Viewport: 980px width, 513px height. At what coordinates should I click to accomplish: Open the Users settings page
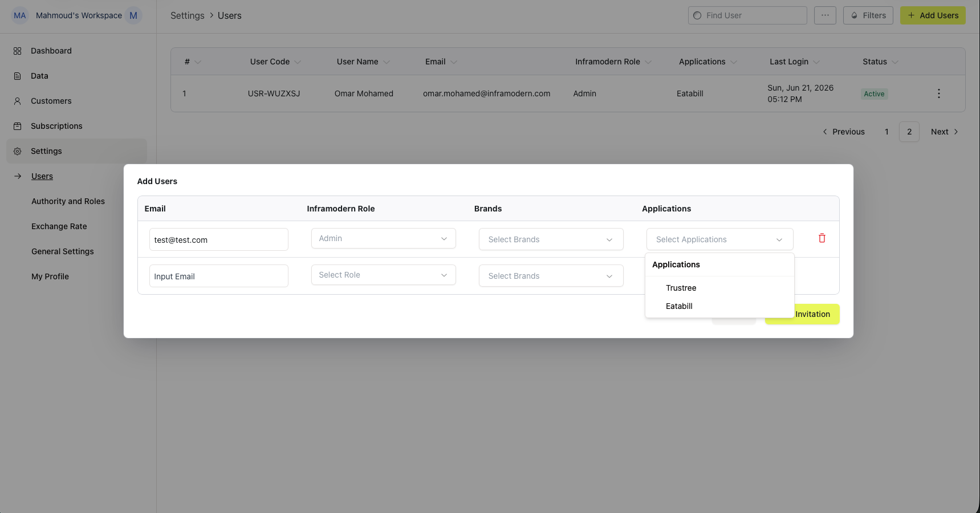42,176
